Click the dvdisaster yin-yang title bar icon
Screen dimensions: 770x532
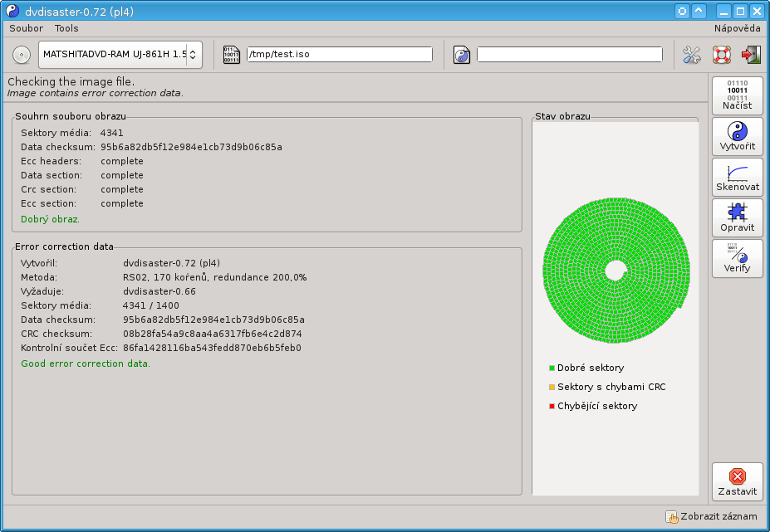(12, 11)
